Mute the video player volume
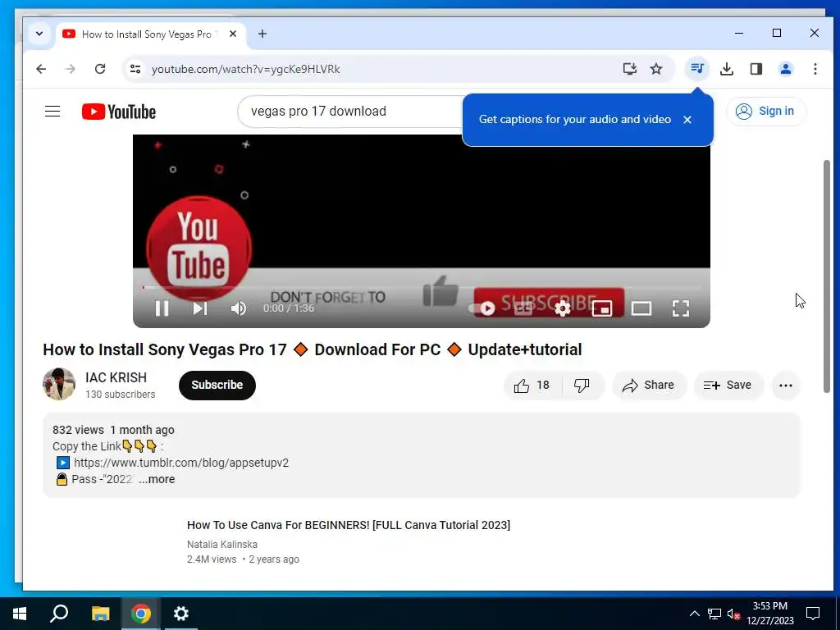840x630 pixels. pos(239,308)
